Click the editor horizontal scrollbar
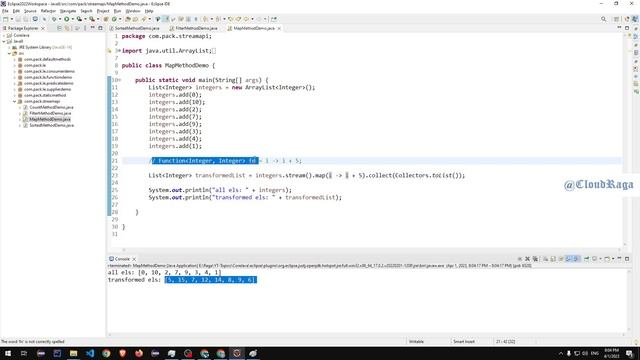Viewport: 640px width, 360px height. pos(371,249)
